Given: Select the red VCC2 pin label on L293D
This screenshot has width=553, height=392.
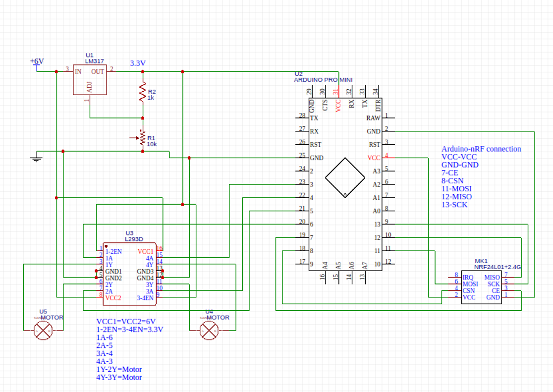Looking at the screenshot, I should click(x=113, y=298).
